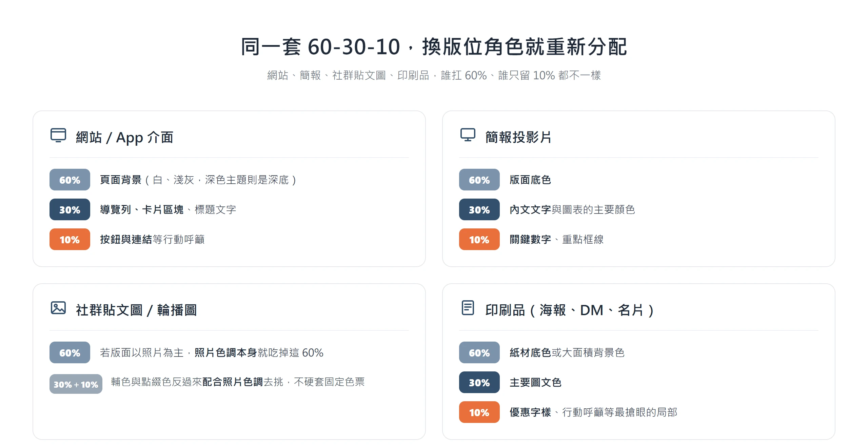Click the orange 10% badge next to 按鈕與連結
Screen dimensions: 868x448
[70, 239]
